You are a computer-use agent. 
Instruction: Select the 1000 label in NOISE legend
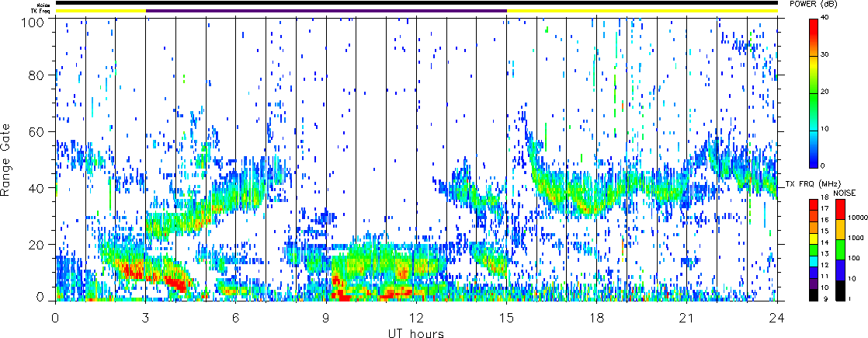pyautogui.click(x=856, y=238)
